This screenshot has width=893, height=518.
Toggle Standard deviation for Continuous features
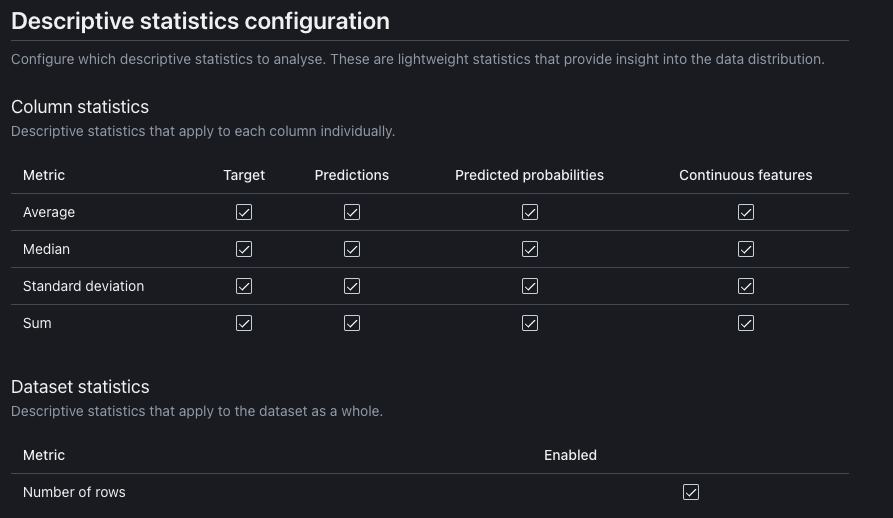pyautogui.click(x=746, y=286)
